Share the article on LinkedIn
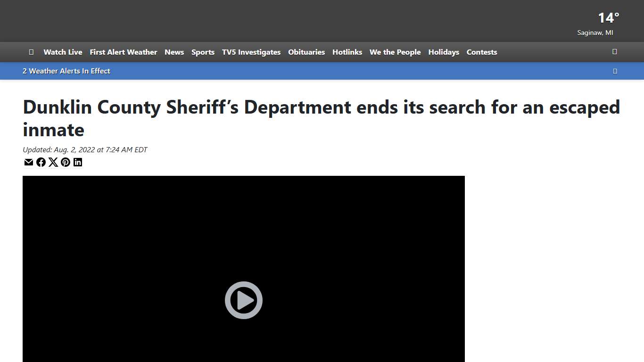 (78, 162)
